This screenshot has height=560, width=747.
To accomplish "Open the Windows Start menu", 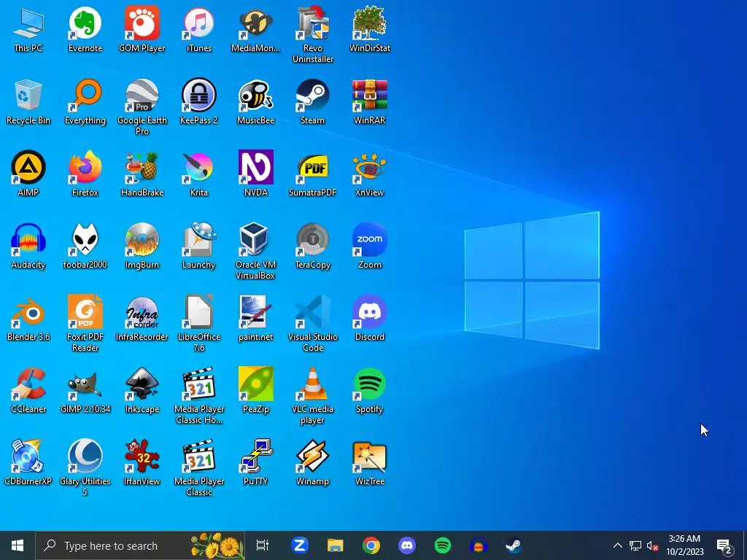I will click(x=18, y=545).
